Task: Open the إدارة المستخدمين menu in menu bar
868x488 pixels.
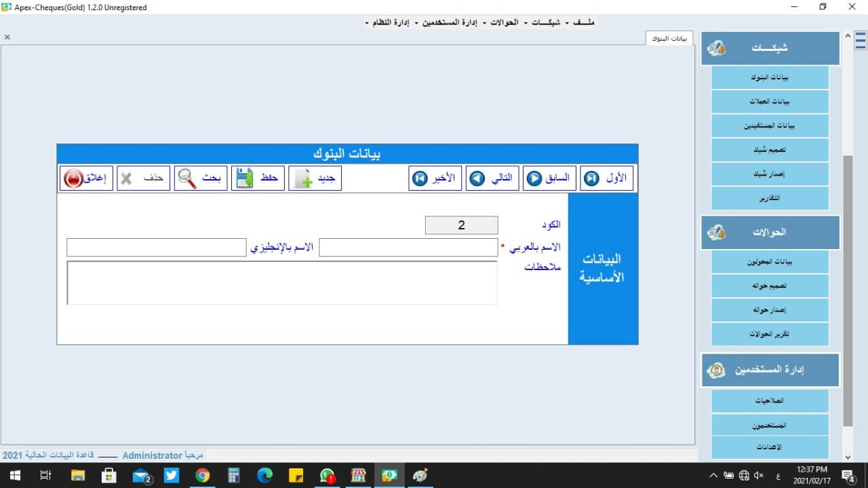Action: (450, 22)
